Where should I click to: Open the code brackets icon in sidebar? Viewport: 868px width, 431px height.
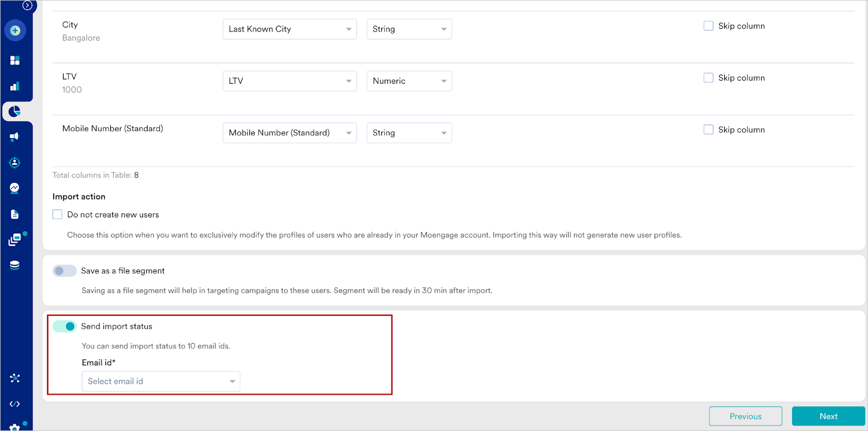point(15,404)
